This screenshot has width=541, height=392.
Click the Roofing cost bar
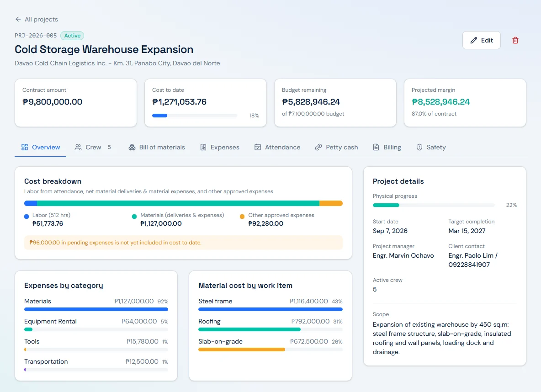coord(270,329)
